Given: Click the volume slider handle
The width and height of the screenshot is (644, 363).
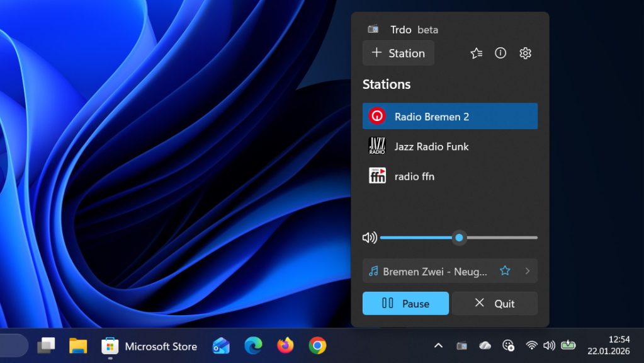Looking at the screenshot, I should pos(459,238).
